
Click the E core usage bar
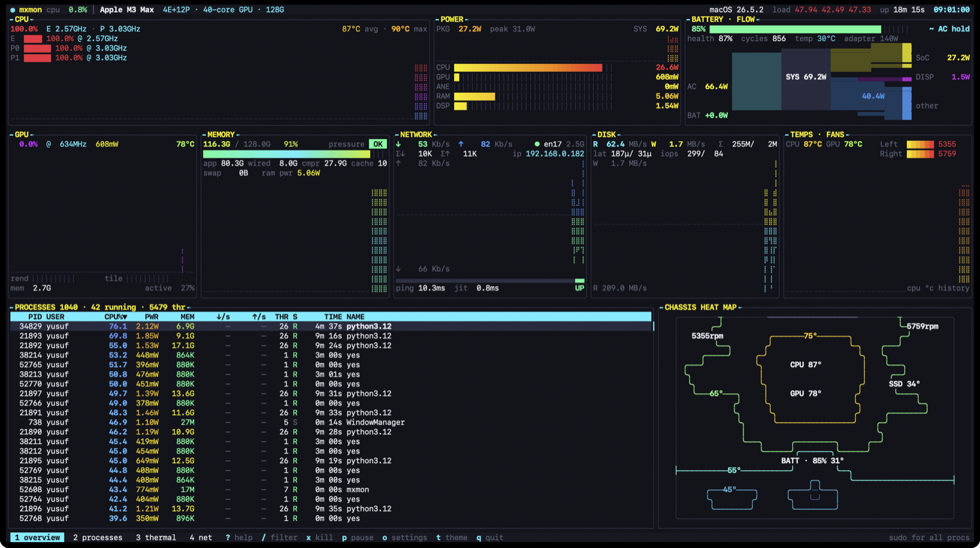click(33, 39)
